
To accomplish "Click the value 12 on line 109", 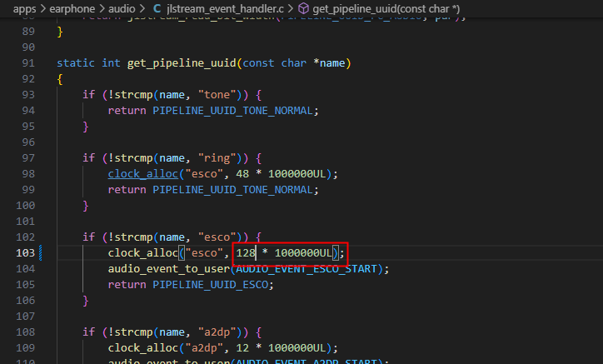I will (242, 348).
